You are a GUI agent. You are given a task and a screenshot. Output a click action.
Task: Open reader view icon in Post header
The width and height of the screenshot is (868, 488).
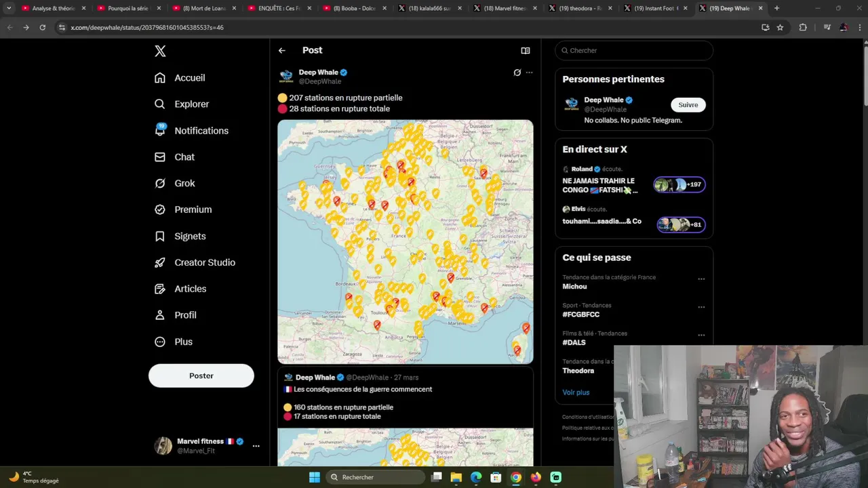point(525,51)
